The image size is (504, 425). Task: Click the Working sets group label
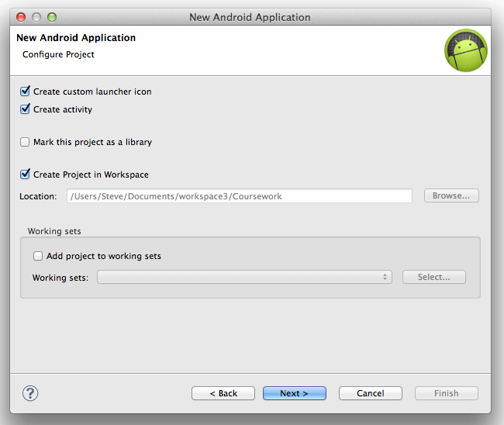[54, 231]
